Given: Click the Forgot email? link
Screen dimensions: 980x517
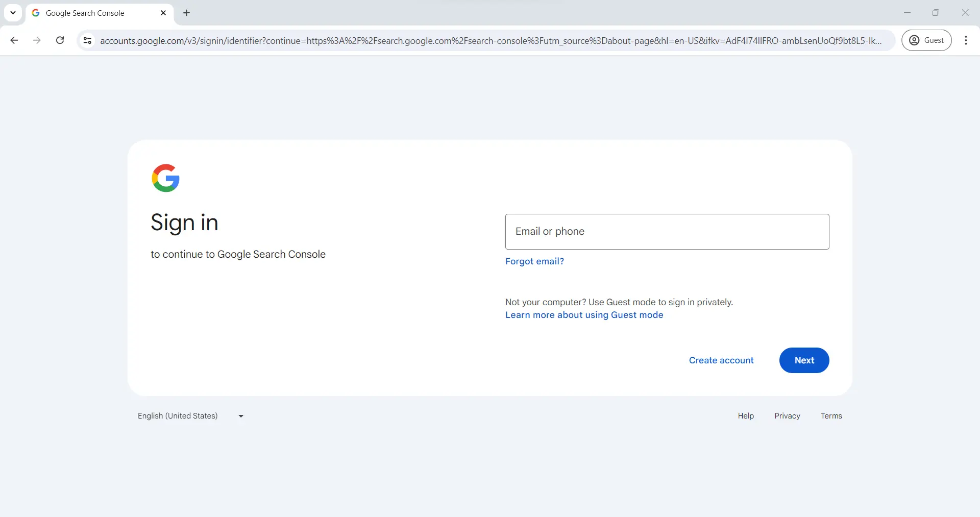Looking at the screenshot, I should [x=534, y=261].
